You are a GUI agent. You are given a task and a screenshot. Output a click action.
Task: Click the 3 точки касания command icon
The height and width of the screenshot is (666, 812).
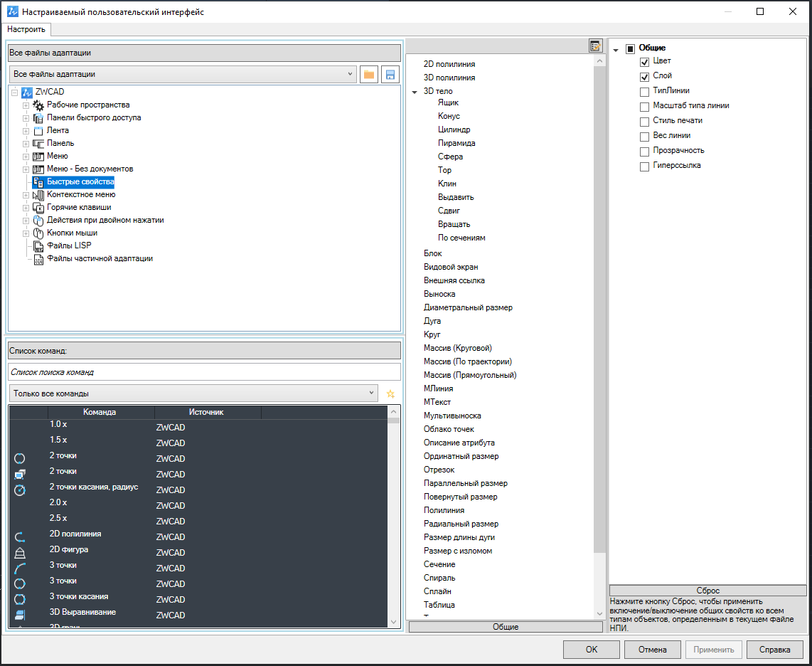pos(20,599)
